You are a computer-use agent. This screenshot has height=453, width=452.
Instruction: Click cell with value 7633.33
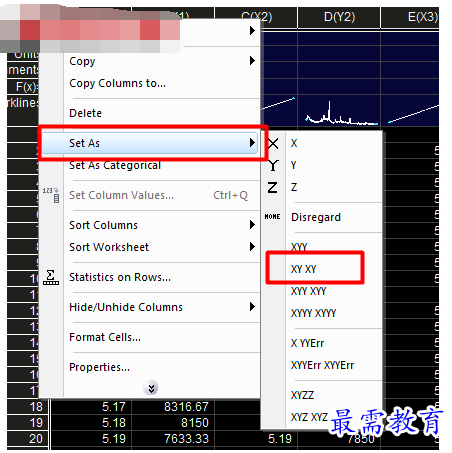point(173,439)
